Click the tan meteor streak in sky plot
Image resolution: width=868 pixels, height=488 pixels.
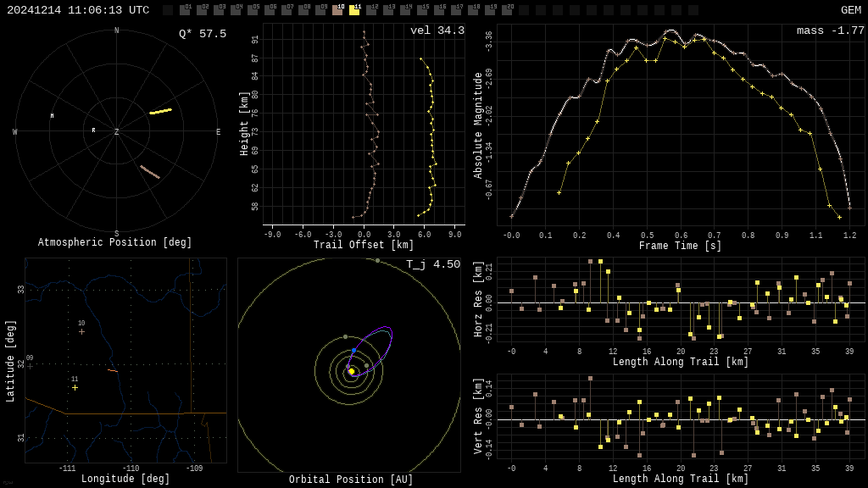pyautogui.click(x=150, y=172)
